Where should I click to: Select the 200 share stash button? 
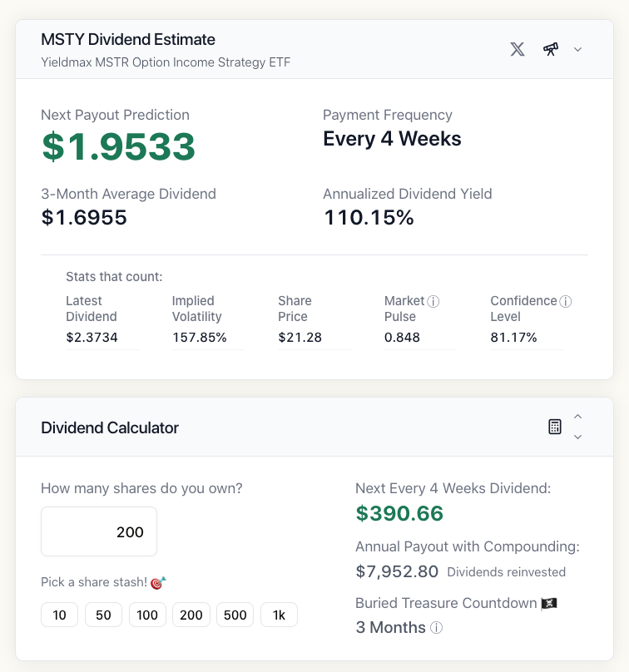click(x=191, y=615)
